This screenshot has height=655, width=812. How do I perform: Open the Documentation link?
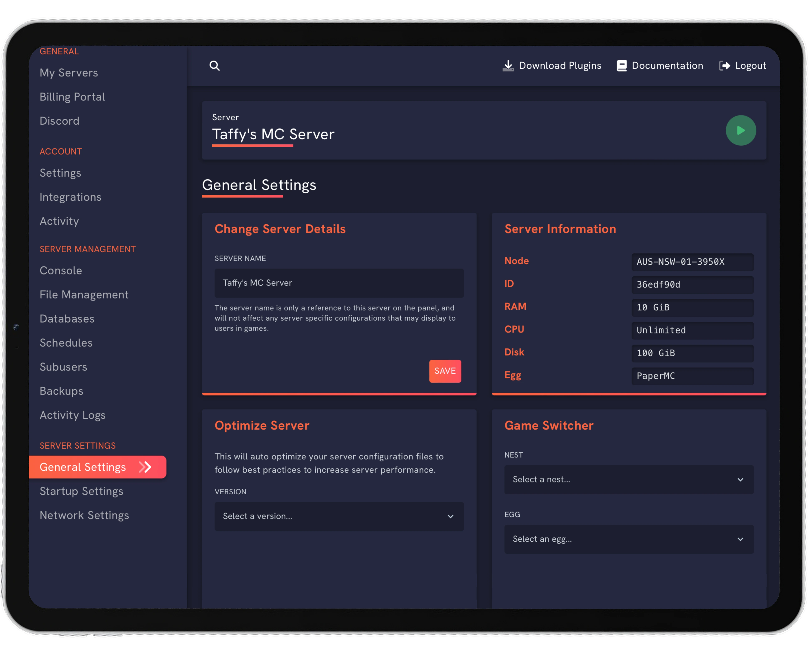coord(660,66)
